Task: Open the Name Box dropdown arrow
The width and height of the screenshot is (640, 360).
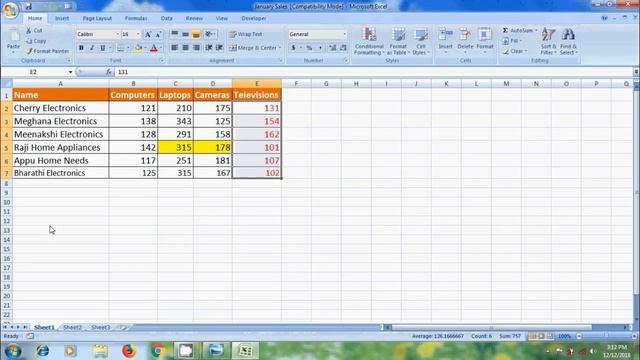Action: click(x=70, y=72)
